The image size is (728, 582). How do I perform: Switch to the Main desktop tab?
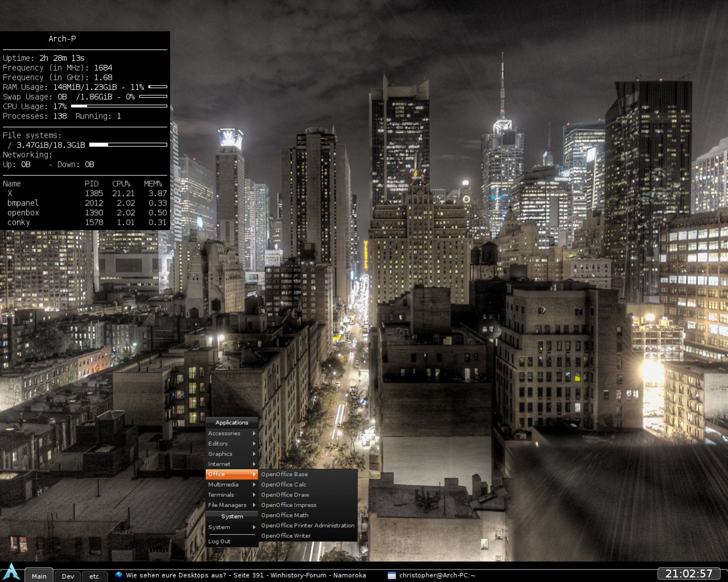(x=39, y=576)
